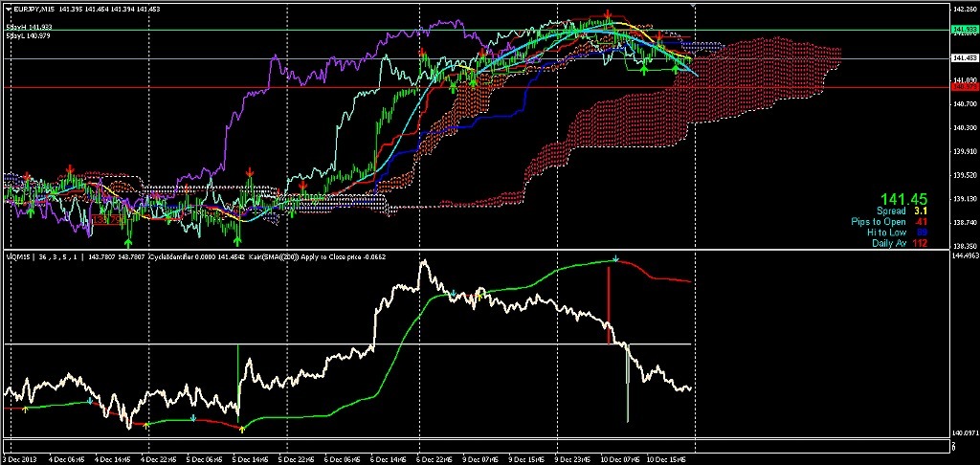Click the 144.4963 indicator scale value
The height and width of the screenshot is (465, 980).
(x=965, y=256)
